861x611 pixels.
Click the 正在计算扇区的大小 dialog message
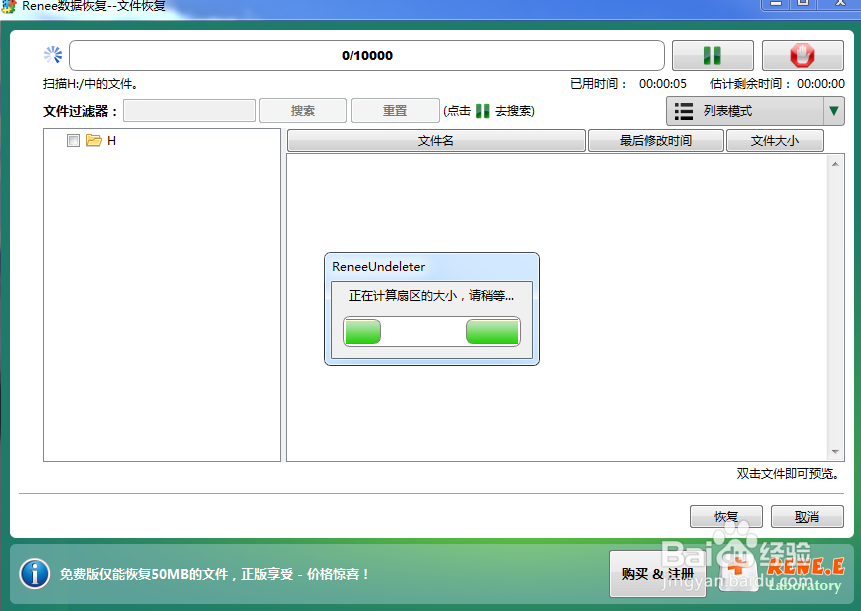(x=432, y=296)
